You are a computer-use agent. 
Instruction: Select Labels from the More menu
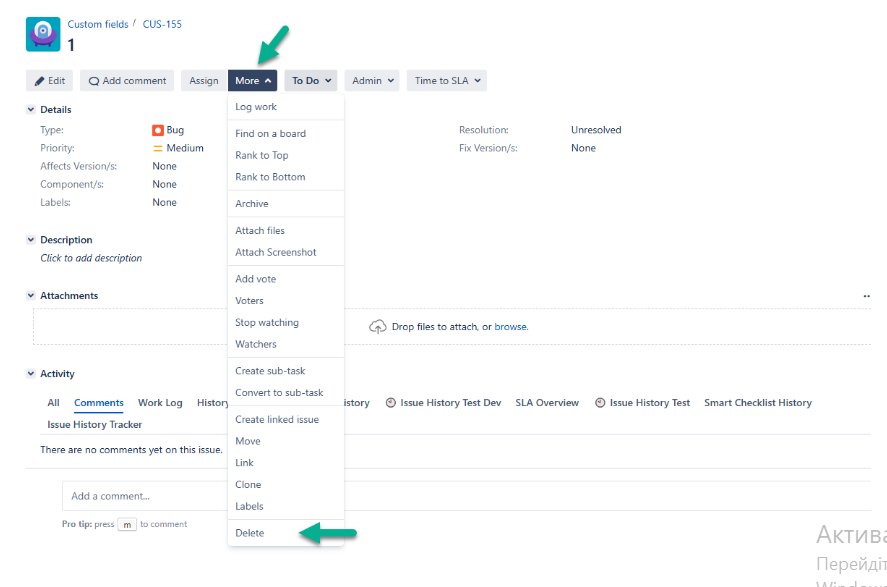click(286, 506)
